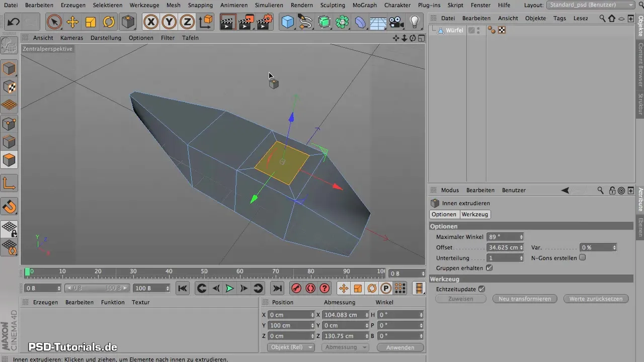
Task: Open the Mesh menu
Action: [x=174, y=5]
